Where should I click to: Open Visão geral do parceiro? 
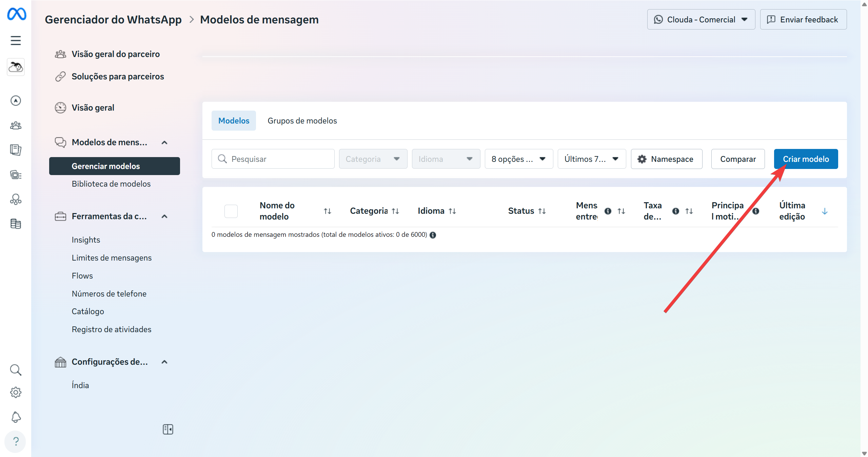click(x=116, y=54)
